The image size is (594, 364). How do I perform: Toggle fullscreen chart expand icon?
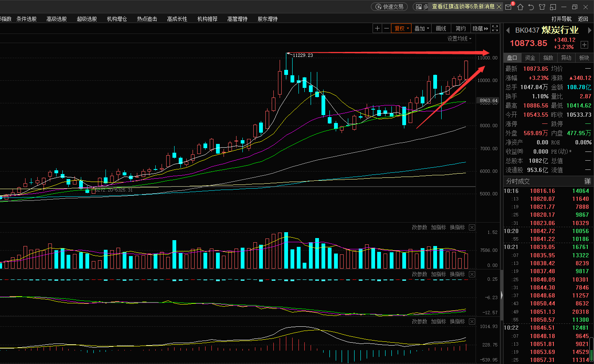click(495, 28)
